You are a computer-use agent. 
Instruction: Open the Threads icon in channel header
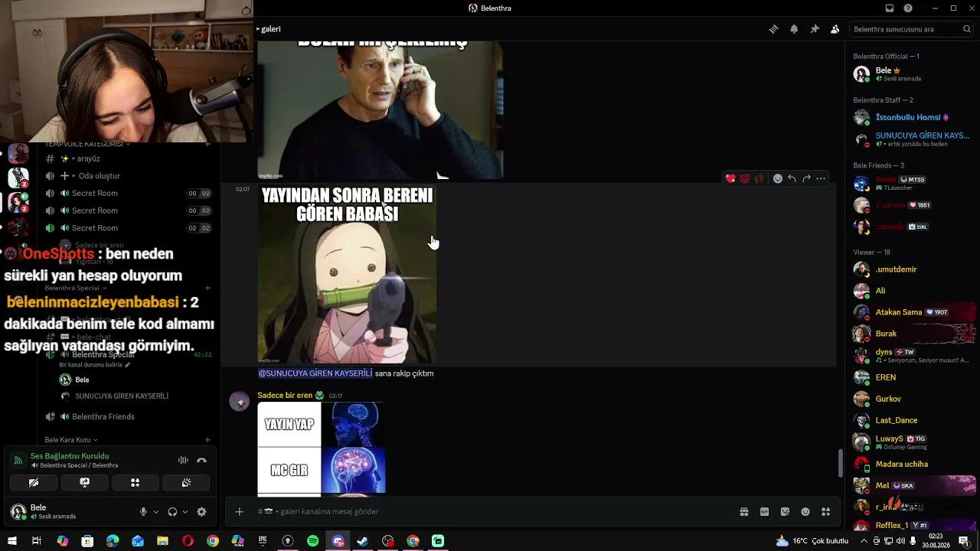click(x=774, y=29)
